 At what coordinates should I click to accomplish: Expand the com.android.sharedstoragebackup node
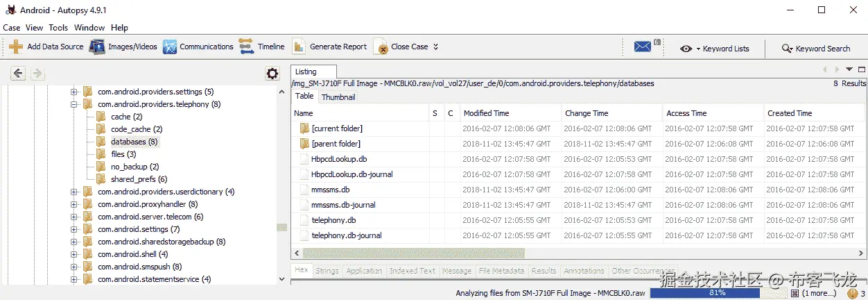[74, 242]
